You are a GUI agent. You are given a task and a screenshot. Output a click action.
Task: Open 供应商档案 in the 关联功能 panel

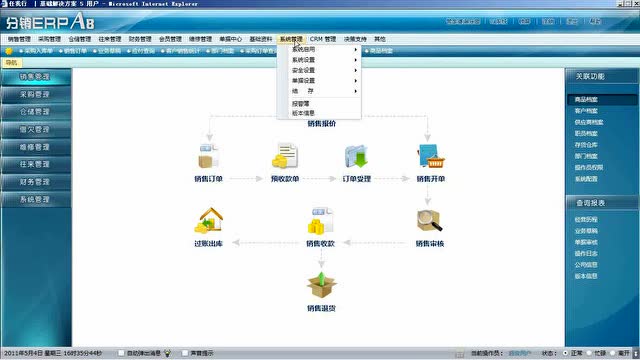(589, 122)
